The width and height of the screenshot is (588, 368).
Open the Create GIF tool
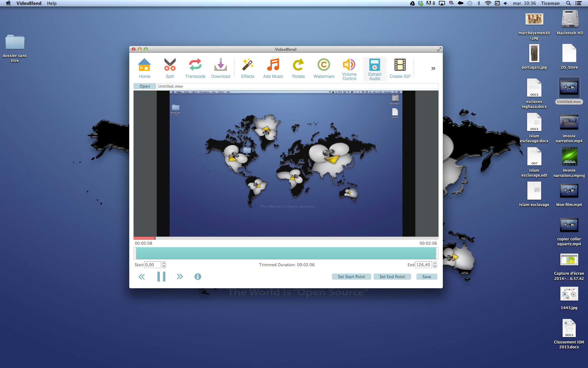pyautogui.click(x=400, y=69)
